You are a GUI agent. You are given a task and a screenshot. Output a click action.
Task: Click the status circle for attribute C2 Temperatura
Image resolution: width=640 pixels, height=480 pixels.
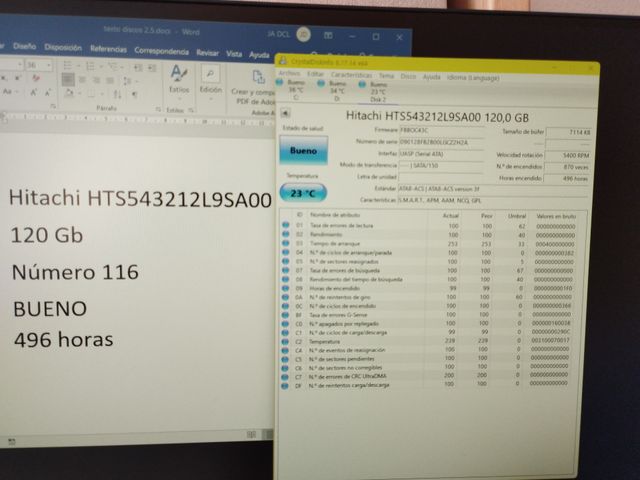click(x=285, y=342)
